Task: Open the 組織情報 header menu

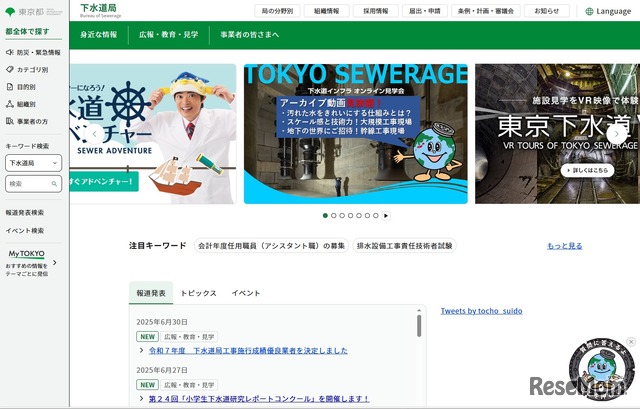Action: pos(327,11)
